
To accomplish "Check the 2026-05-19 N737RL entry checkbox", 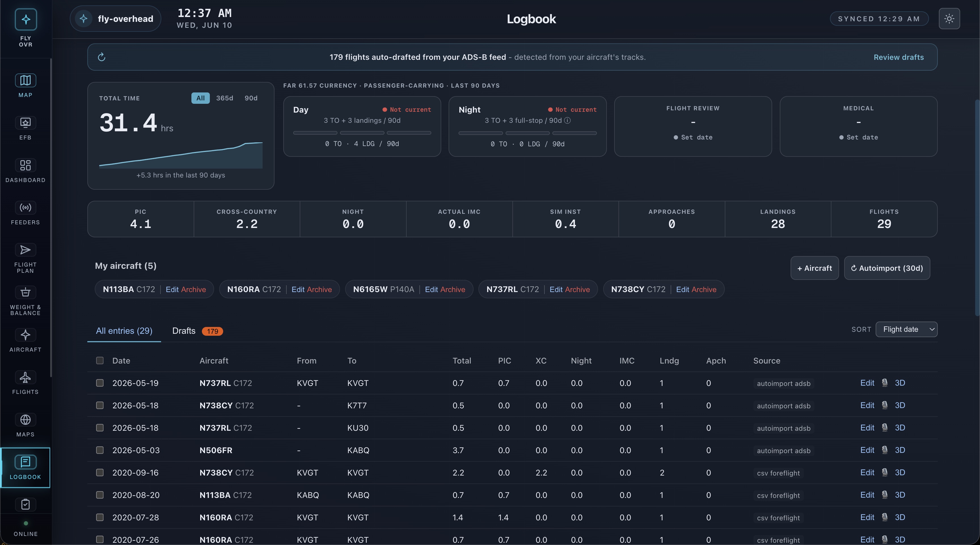I will (x=100, y=383).
